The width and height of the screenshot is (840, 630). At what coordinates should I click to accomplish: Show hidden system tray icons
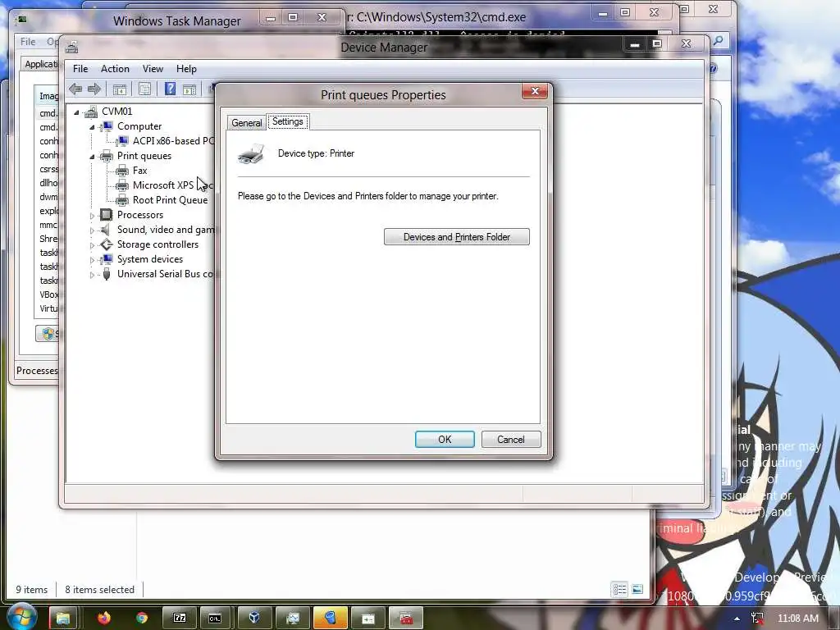(737, 619)
